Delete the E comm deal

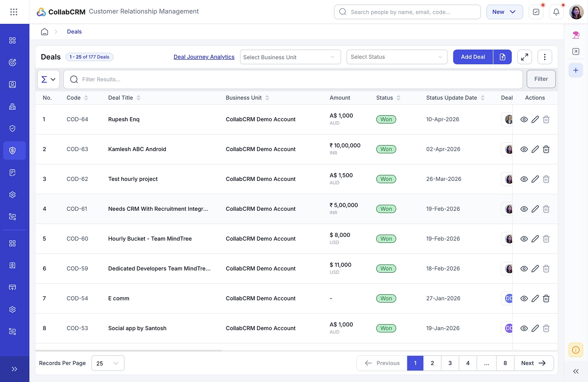pyautogui.click(x=546, y=298)
